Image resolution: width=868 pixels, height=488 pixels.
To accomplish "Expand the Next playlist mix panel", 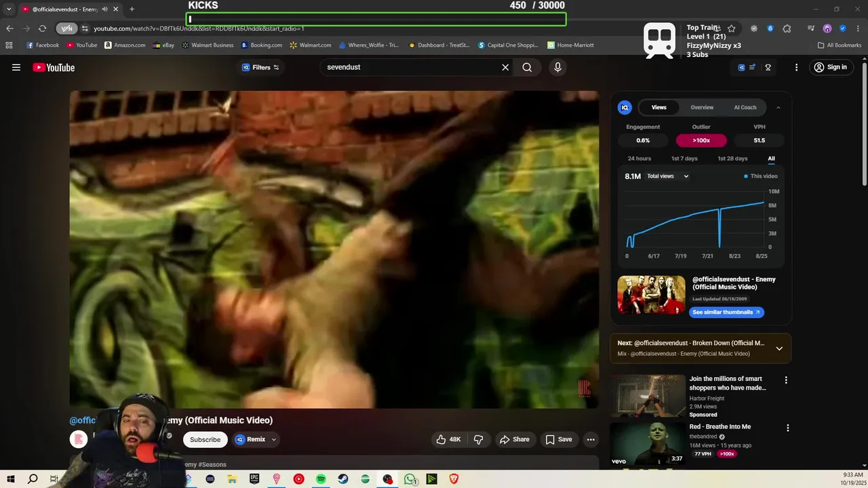I will tap(779, 348).
